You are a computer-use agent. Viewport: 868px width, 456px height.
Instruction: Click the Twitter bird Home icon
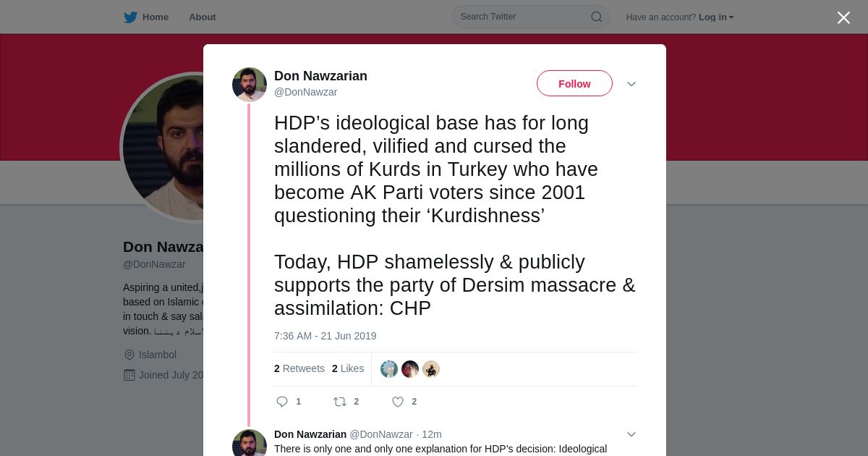[130, 17]
